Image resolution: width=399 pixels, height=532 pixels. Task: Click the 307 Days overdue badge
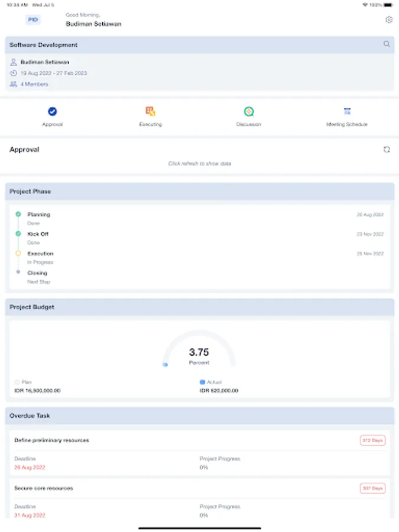[372, 488]
